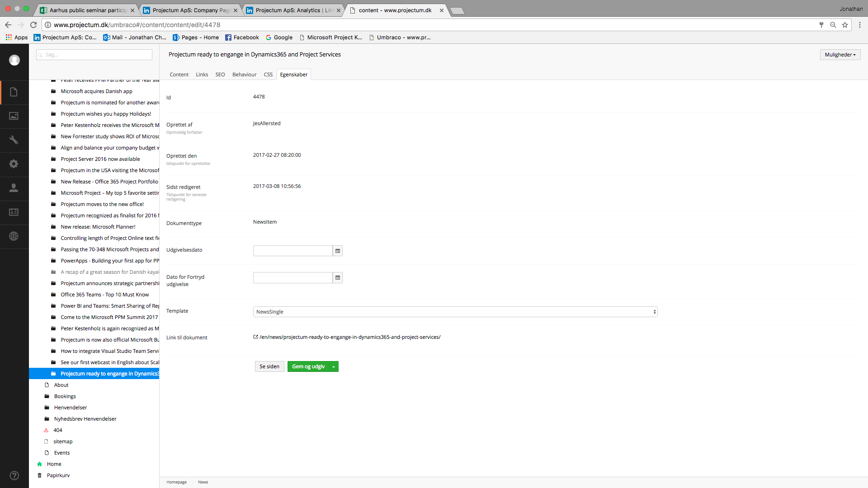
Task: Open the calendar picker for Udgivelsesdato
Action: tap(337, 251)
